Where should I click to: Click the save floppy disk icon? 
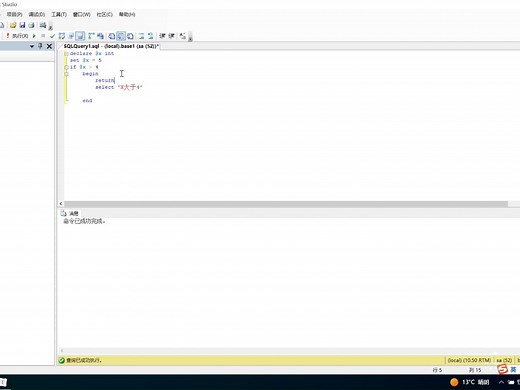coord(22,25)
